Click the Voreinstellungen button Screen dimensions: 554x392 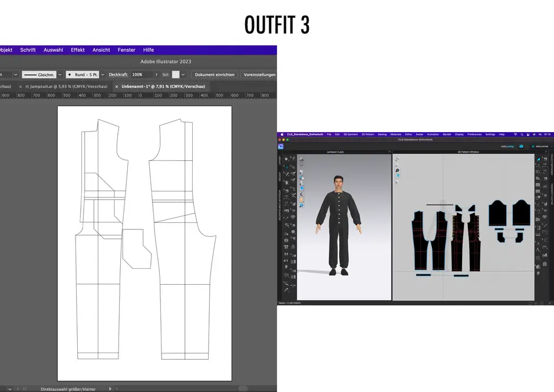tap(259, 75)
